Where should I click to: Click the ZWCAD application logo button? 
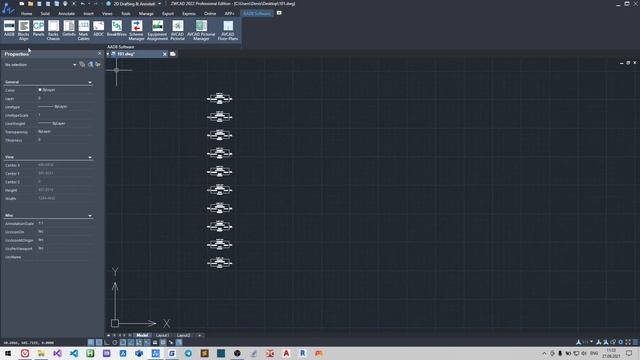(x=7, y=7)
